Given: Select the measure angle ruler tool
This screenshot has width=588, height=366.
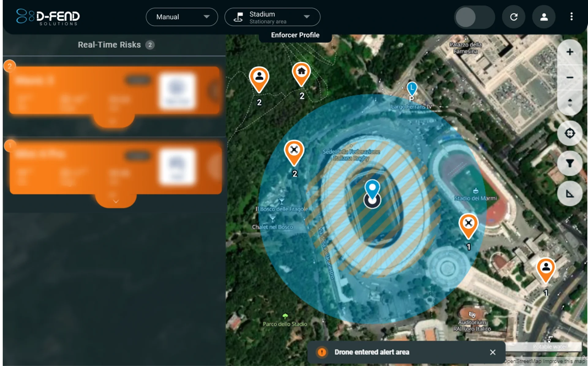Looking at the screenshot, I should (570, 194).
